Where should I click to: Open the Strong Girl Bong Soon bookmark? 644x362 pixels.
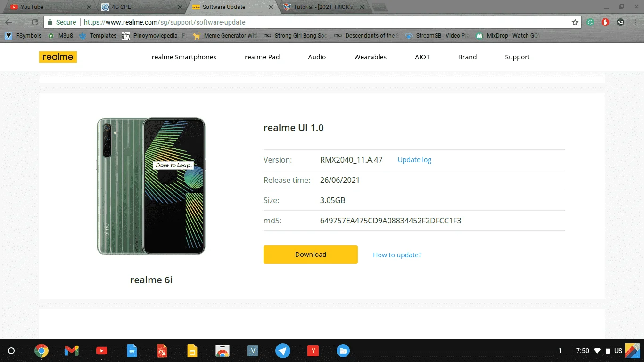pyautogui.click(x=296, y=36)
